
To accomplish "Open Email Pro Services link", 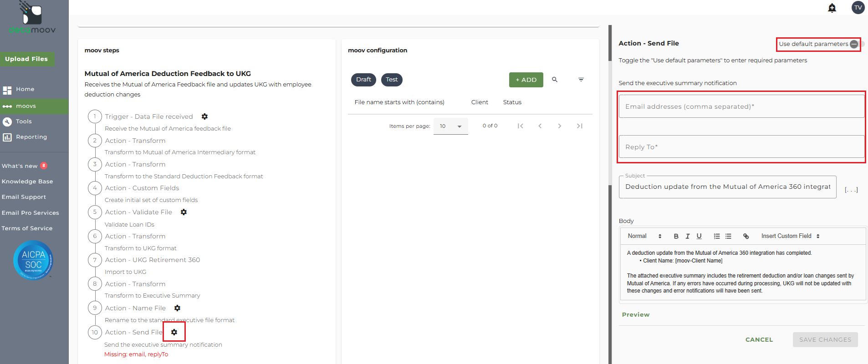I will click(30, 213).
